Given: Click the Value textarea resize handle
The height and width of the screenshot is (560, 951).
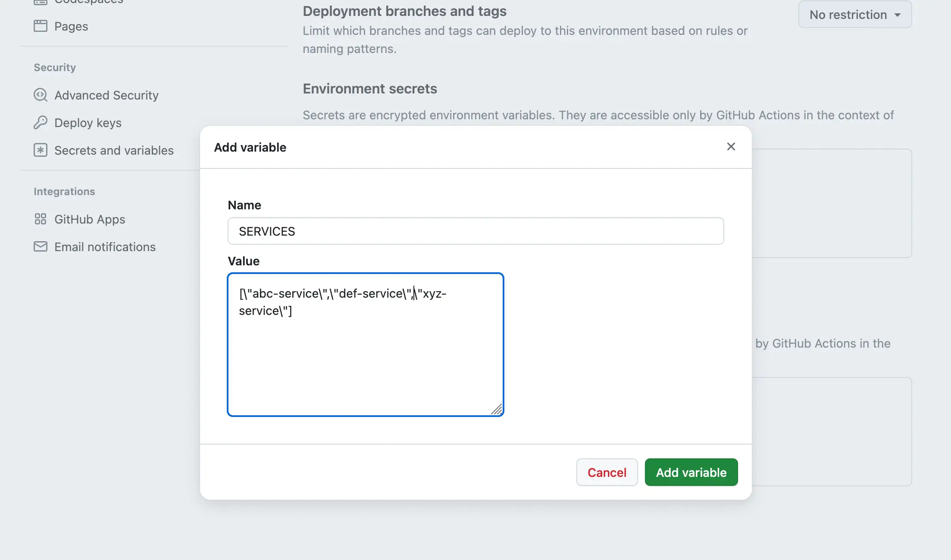Looking at the screenshot, I should (x=497, y=410).
